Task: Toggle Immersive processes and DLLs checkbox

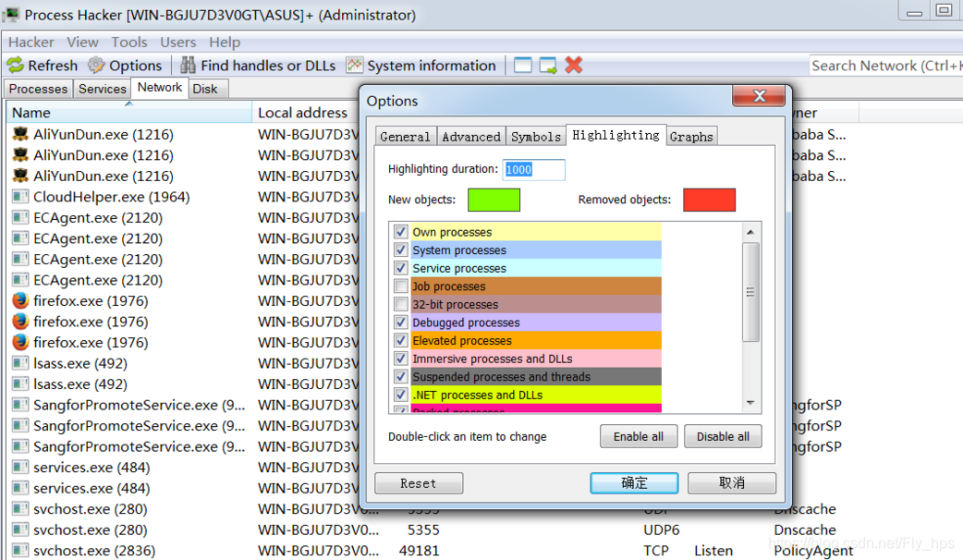Action: (x=401, y=358)
